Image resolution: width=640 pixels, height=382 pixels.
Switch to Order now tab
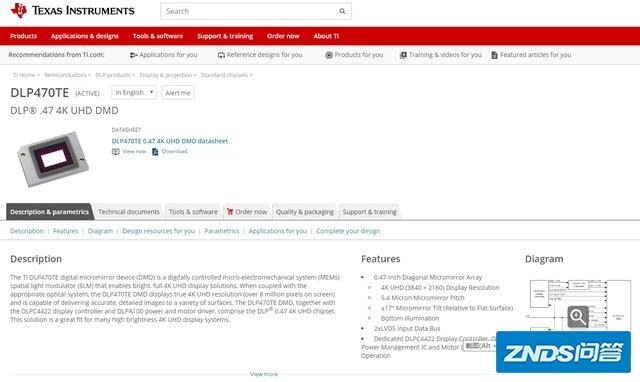[x=247, y=212]
